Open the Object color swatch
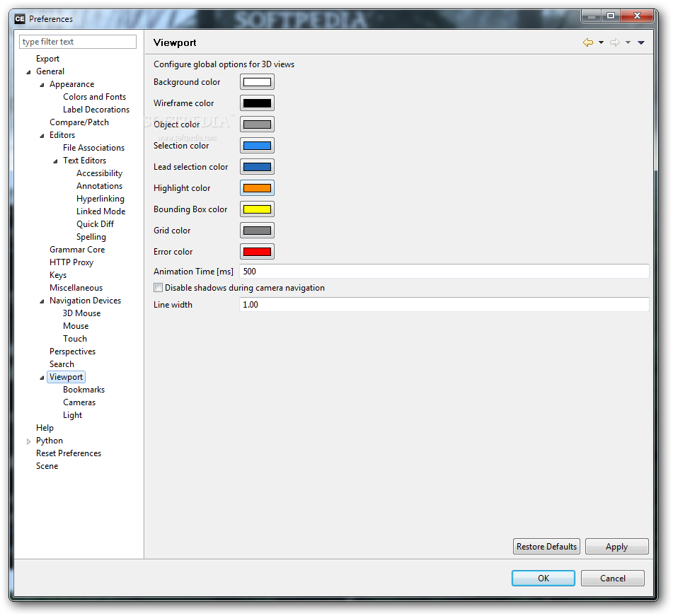The width and height of the screenshot is (673, 616). point(257,124)
